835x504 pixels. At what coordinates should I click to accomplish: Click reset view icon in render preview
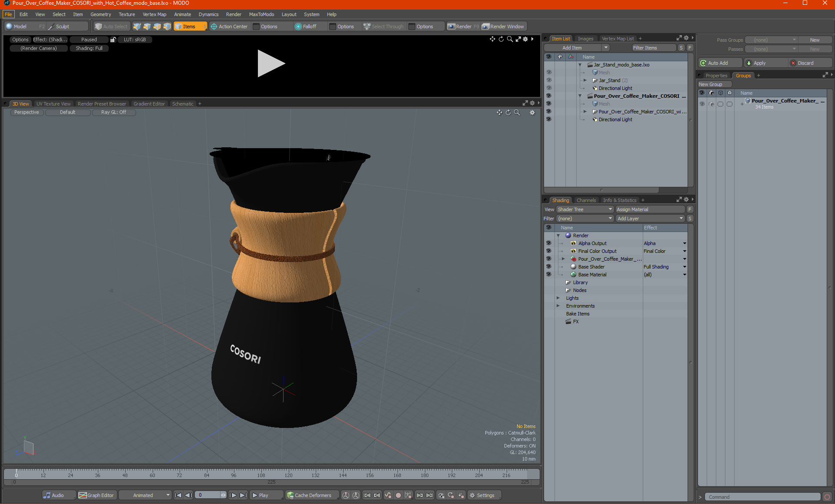(x=501, y=39)
